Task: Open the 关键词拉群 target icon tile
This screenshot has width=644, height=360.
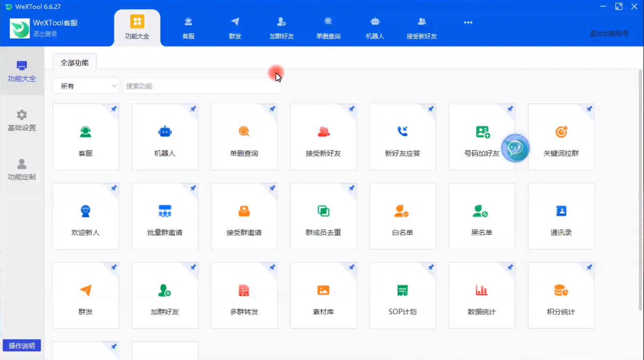Action: [561, 137]
